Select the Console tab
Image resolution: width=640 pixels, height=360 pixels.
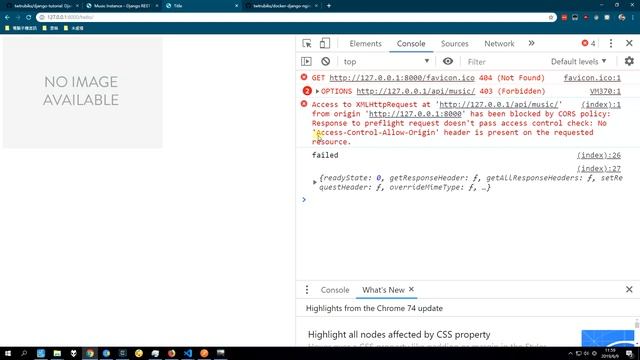point(411,44)
